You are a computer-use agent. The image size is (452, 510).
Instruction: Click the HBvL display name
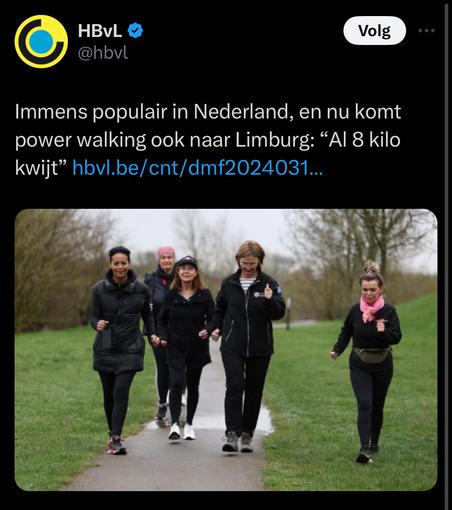point(100,31)
